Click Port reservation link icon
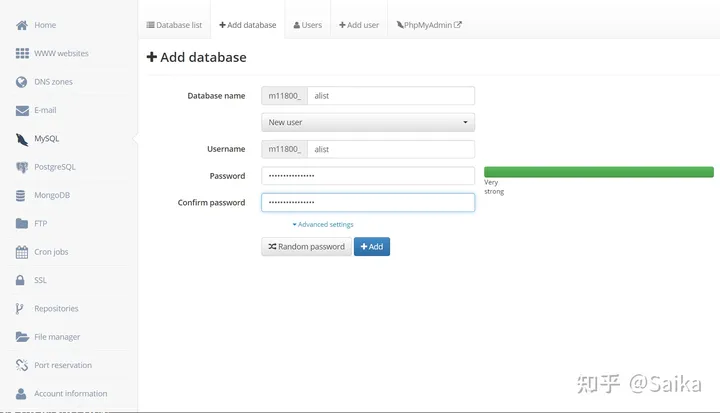Viewport: 720px width, 413px height. click(22, 365)
